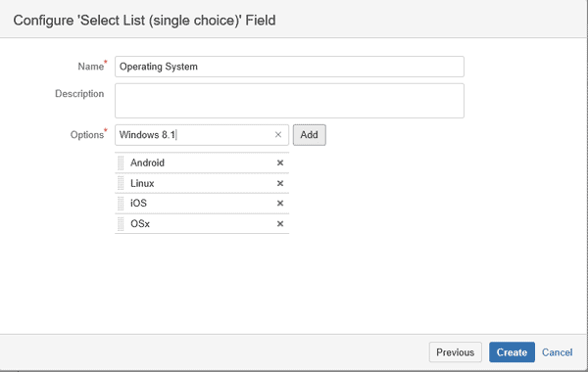The height and width of the screenshot is (372, 588).
Task: Select the Android option row
Action: point(202,163)
